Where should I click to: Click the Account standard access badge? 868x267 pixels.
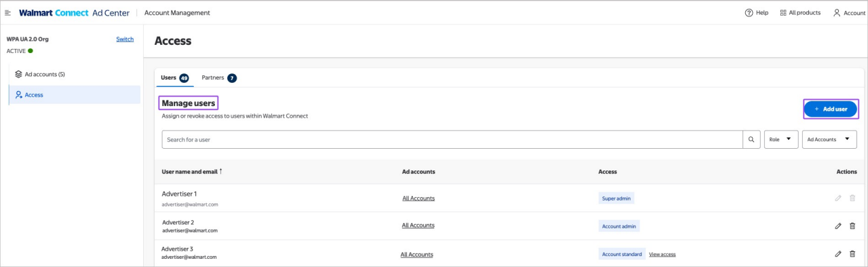point(622,254)
